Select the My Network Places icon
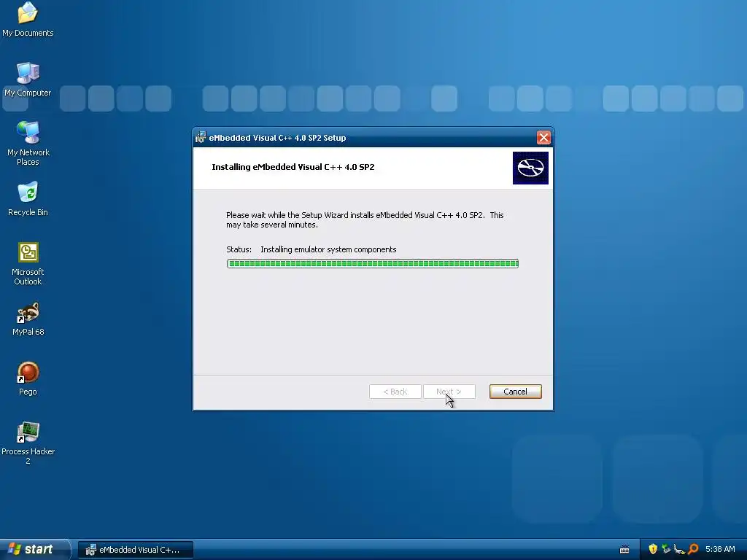The image size is (747, 560). click(x=28, y=144)
